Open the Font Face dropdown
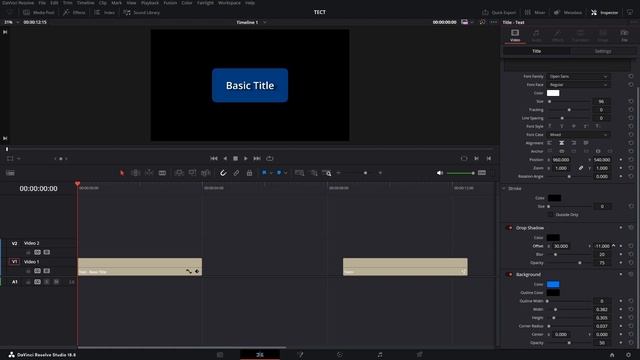 pyautogui.click(x=578, y=85)
